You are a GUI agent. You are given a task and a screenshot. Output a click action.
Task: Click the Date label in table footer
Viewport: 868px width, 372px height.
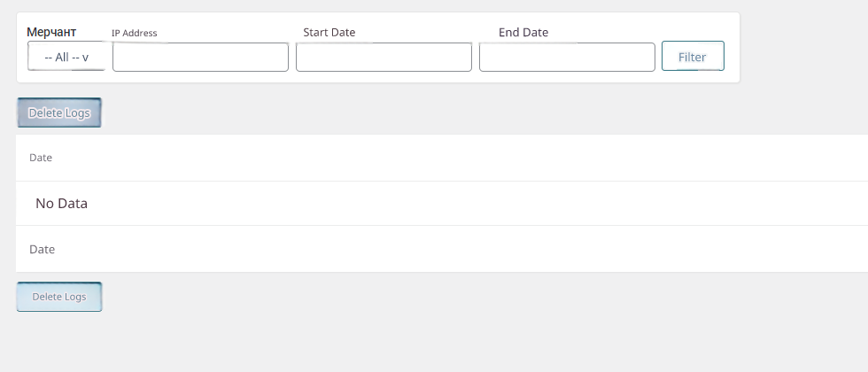point(43,250)
